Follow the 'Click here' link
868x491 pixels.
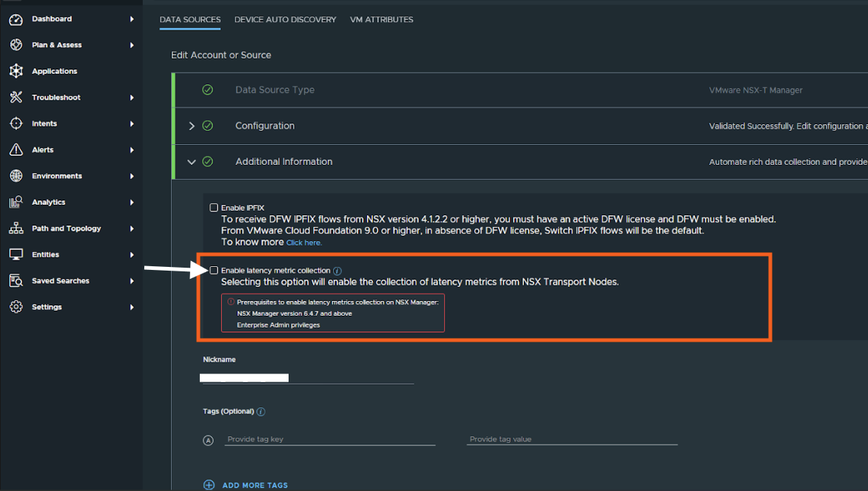coord(303,243)
